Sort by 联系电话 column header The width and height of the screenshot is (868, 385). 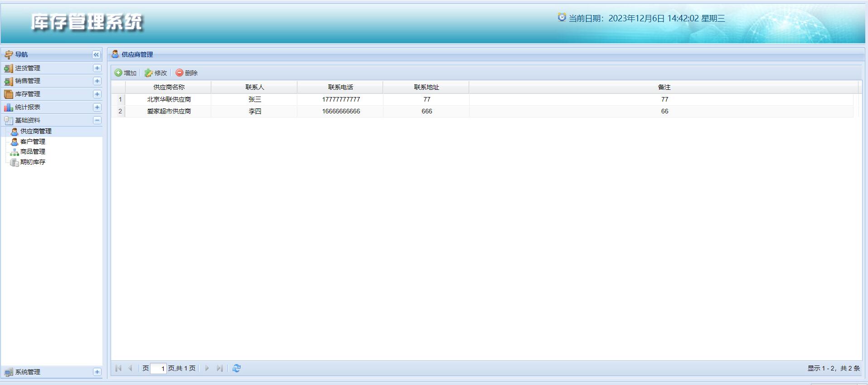[340, 87]
